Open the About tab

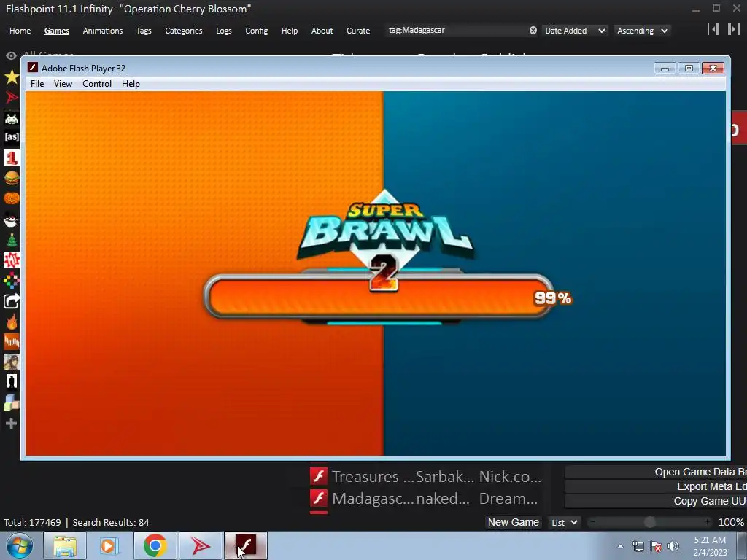click(x=322, y=31)
